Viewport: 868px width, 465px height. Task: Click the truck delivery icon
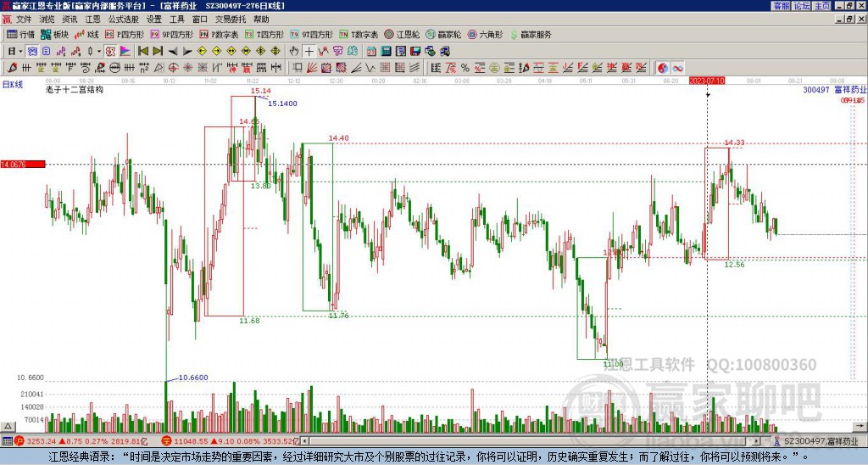[x=444, y=52]
